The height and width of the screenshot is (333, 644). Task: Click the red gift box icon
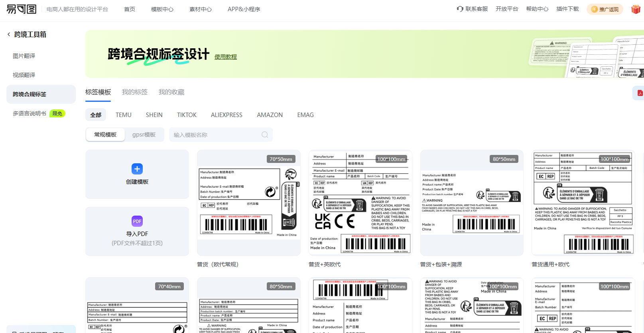click(x=636, y=9)
